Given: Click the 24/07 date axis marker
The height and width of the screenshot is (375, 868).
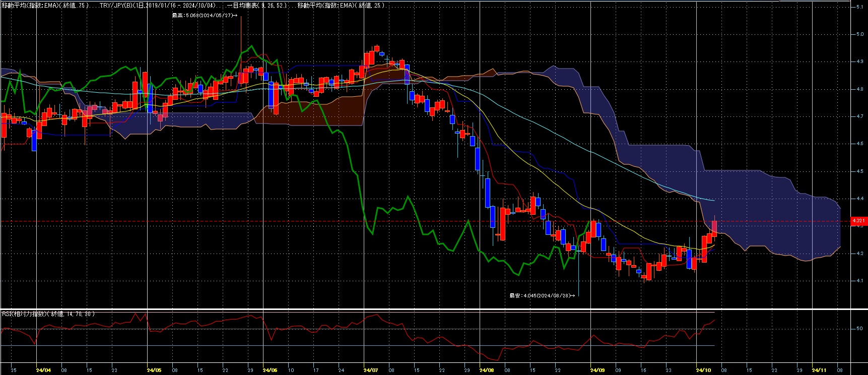Looking at the screenshot, I should pyautogui.click(x=371, y=370).
